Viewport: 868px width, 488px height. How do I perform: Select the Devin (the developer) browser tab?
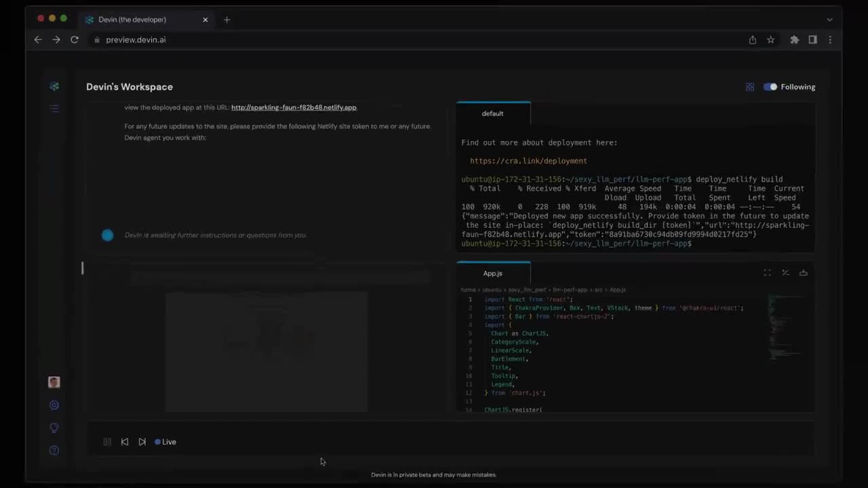click(x=146, y=20)
